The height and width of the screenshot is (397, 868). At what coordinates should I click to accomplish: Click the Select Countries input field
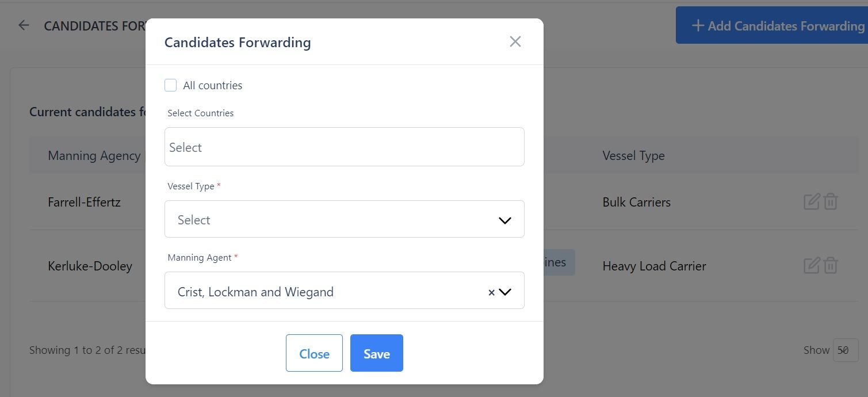345,147
